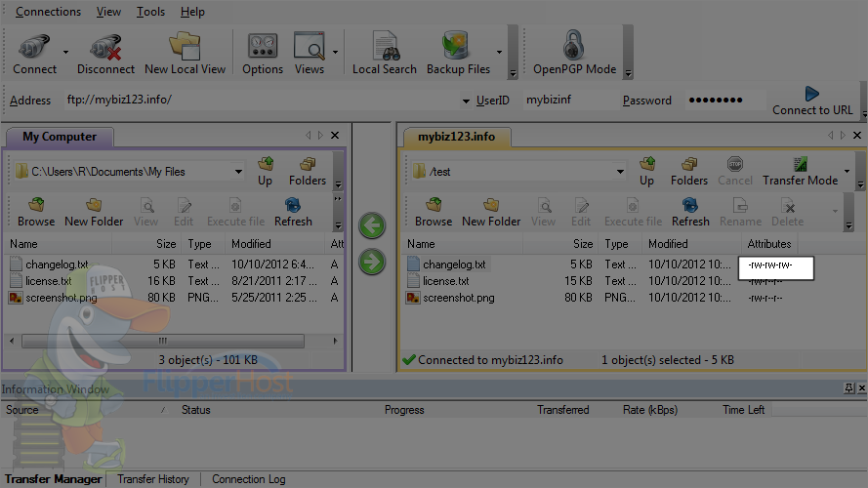
Task: Open the Connections menu
Action: [x=48, y=12]
